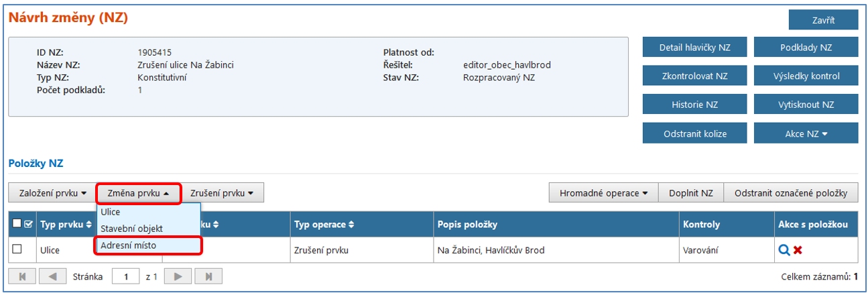Click Odstranit označené položky button
The width and height of the screenshot is (868, 293).
coord(791,193)
